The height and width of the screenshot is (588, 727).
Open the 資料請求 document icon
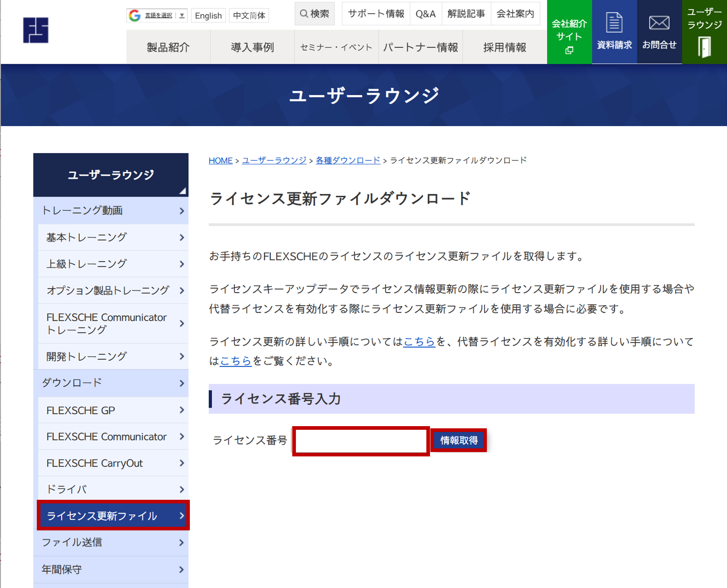point(614,23)
